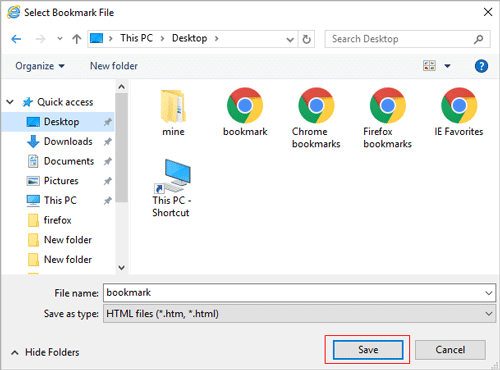Open the recent locations dropdown arrow
Viewport: 500px width, 370px height.
point(60,39)
